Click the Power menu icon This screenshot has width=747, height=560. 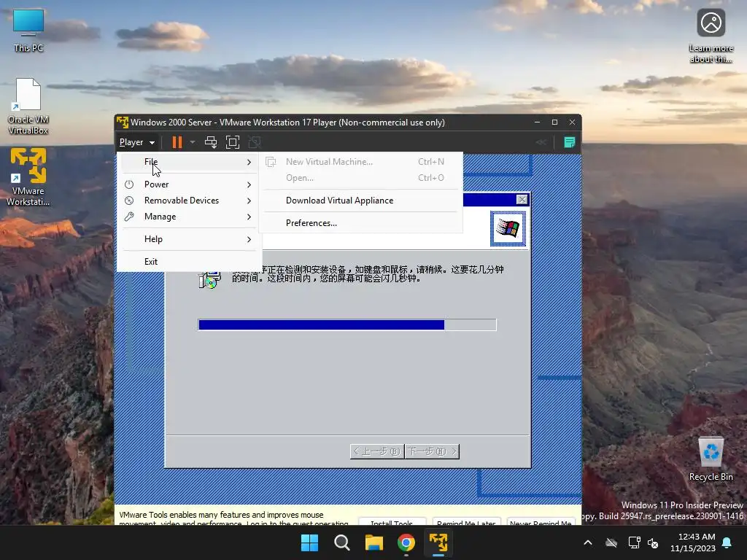tap(129, 184)
